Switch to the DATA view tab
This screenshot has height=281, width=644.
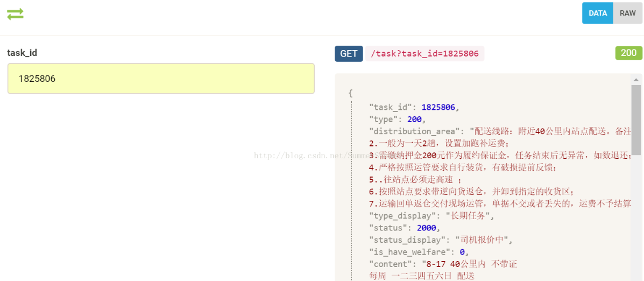point(598,13)
